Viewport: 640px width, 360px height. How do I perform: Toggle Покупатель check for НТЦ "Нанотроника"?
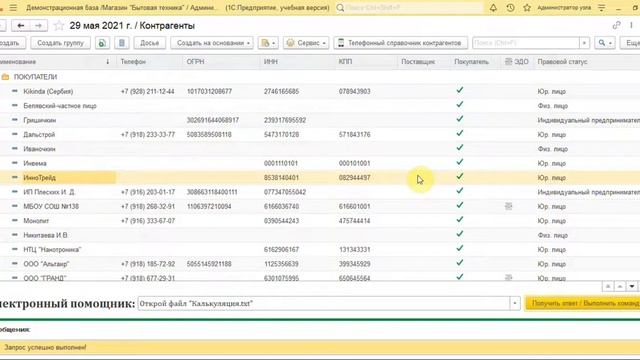pos(460,249)
